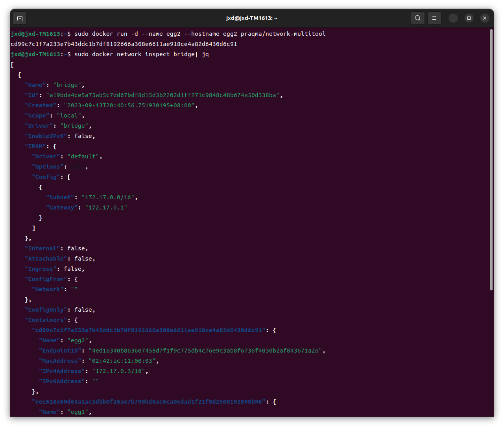Screen dimensions: 504x428
Task: Click the "Network": "" line
Action: 55,289
